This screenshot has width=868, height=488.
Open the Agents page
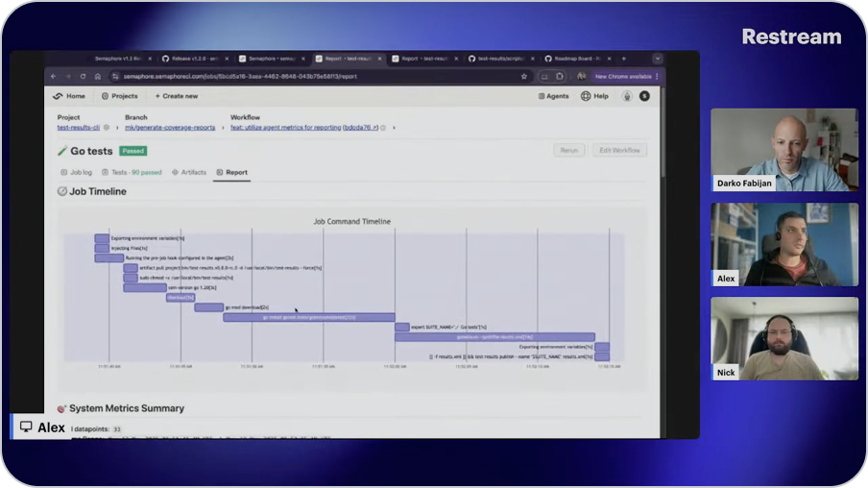tap(554, 96)
